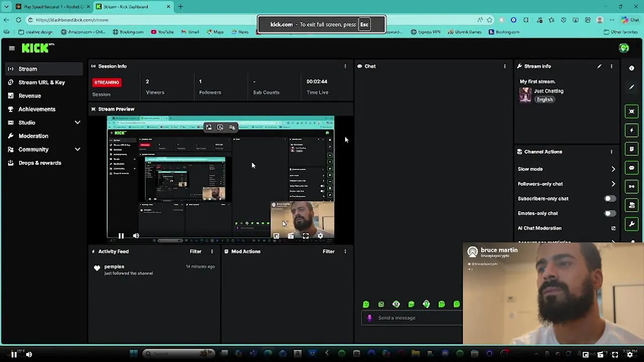
Task: Pick the green emote with headphones
Action: (427, 304)
